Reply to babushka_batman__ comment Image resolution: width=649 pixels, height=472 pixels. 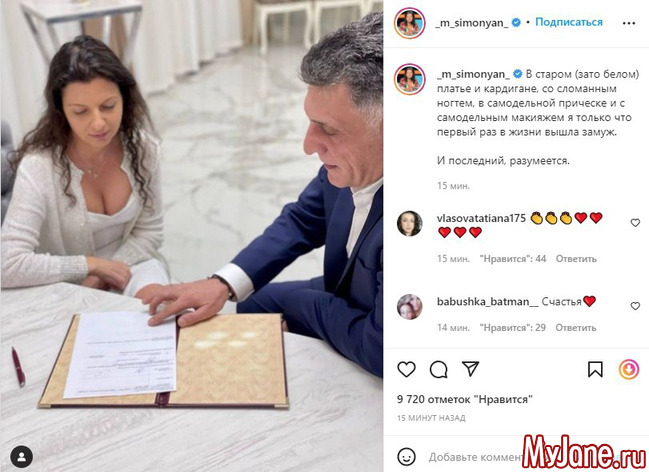[x=576, y=328]
